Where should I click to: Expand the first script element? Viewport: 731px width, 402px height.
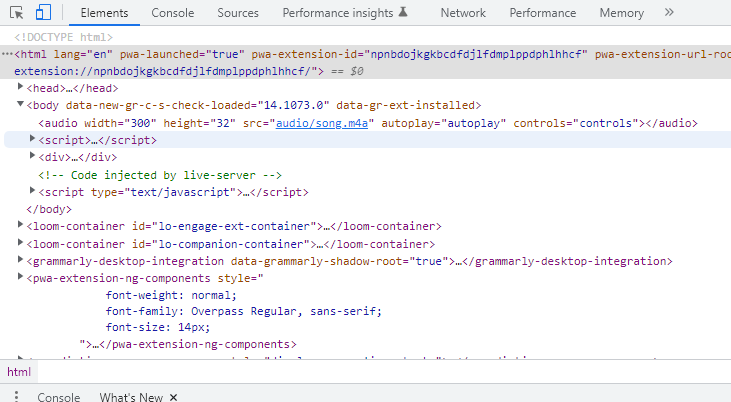[x=32, y=138]
